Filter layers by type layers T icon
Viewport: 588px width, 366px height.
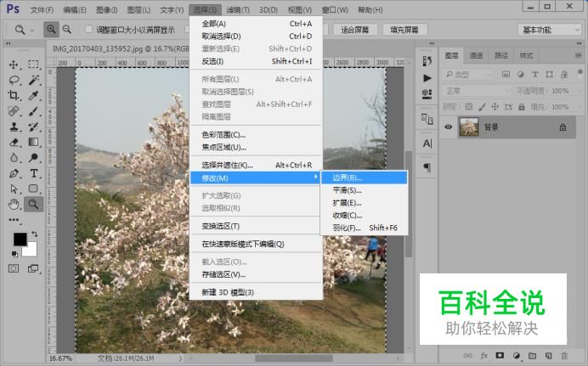point(535,75)
